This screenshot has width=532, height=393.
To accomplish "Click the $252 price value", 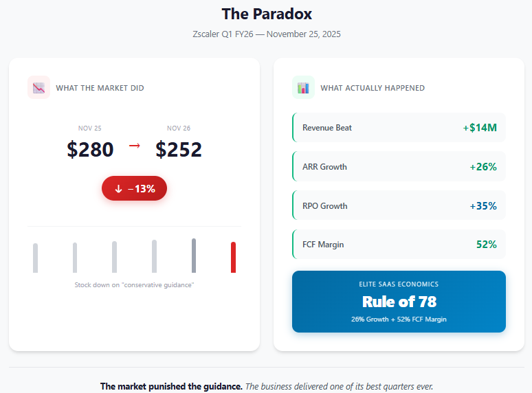I will coord(179,150).
